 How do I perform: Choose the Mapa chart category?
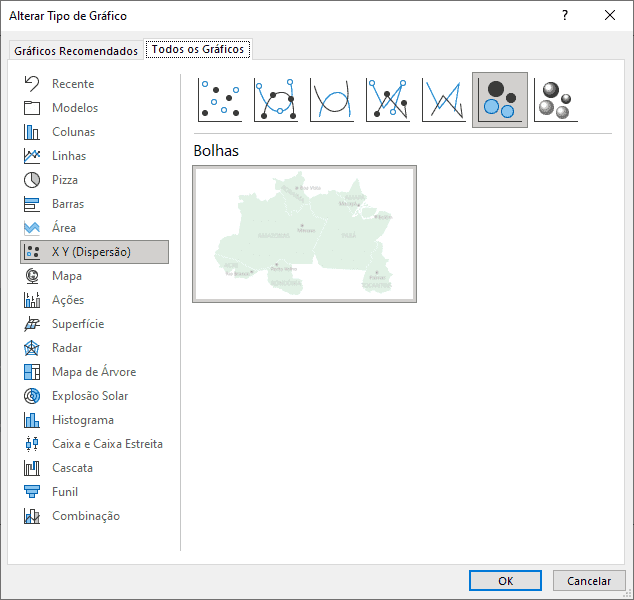click(66, 276)
